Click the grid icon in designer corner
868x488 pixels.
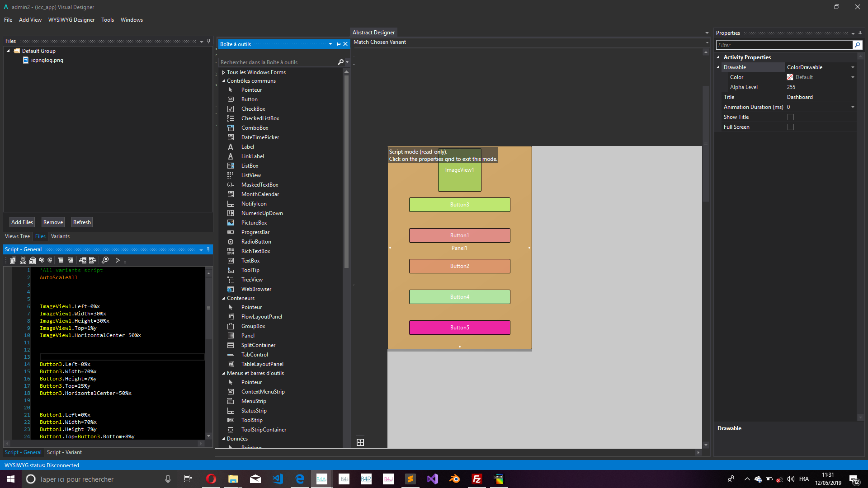[360, 442]
